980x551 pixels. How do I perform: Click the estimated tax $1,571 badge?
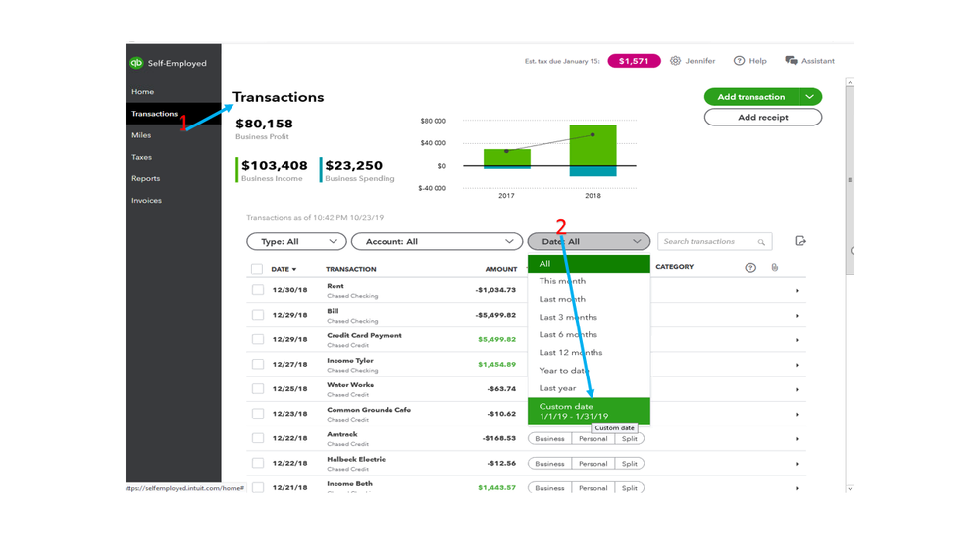click(634, 61)
